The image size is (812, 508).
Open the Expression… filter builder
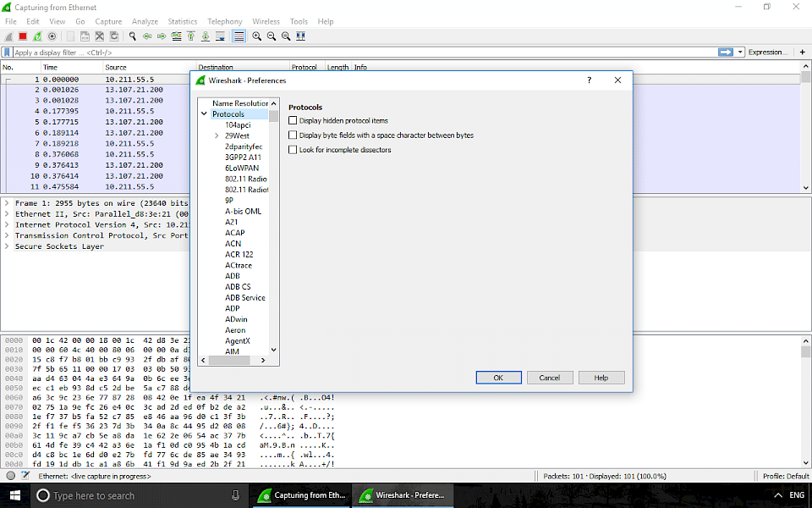click(x=767, y=52)
